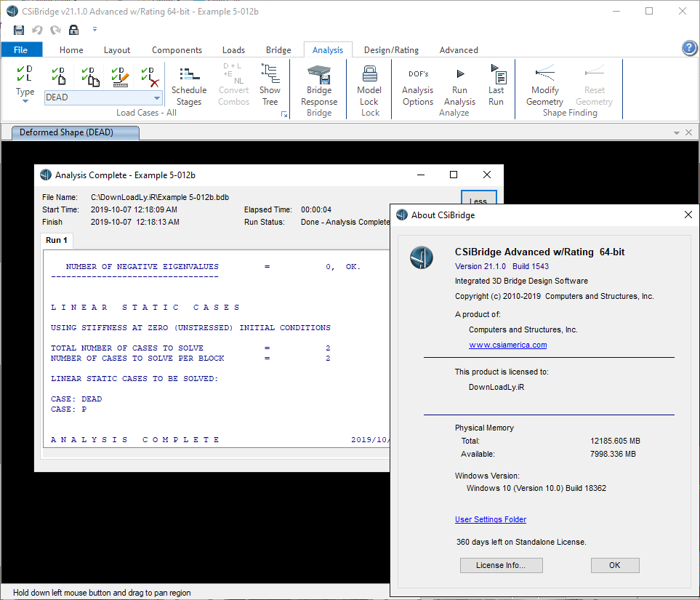700x600 pixels.
Task: Select the Run 1 tab in Analysis Complete
Action: [56, 239]
